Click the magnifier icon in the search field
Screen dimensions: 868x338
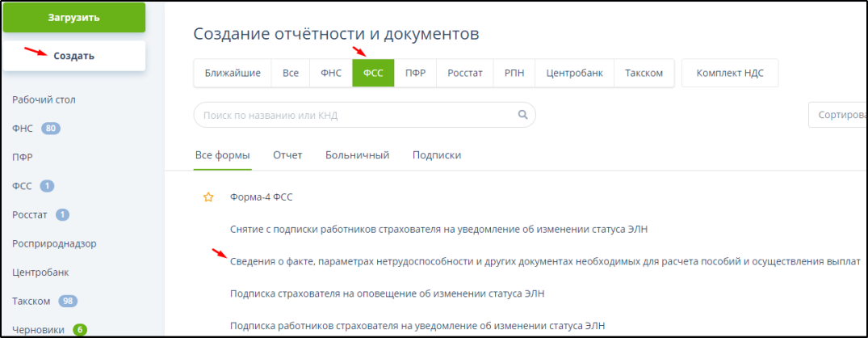(x=522, y=115)
